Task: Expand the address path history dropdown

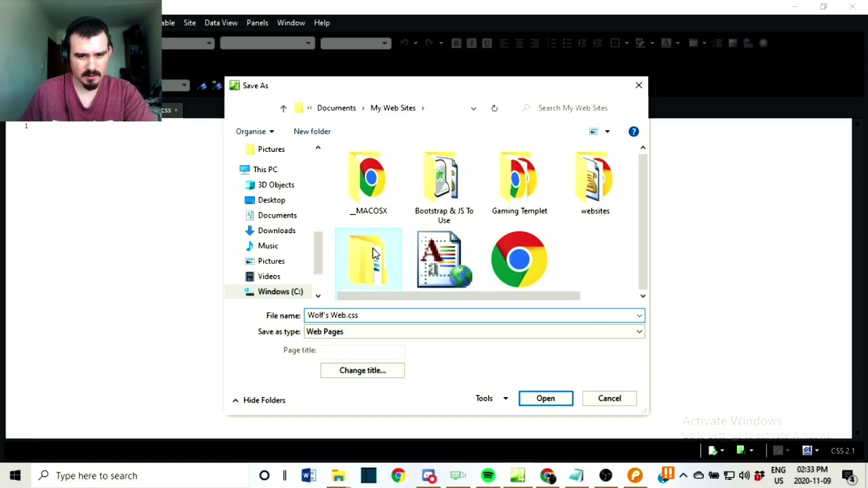Action: [x=473, y=108]
